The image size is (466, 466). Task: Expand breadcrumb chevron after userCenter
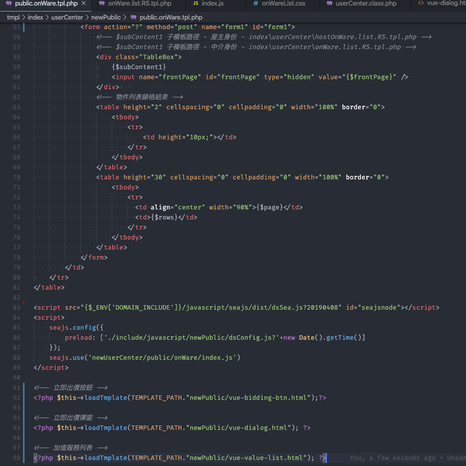coord(87,17)
